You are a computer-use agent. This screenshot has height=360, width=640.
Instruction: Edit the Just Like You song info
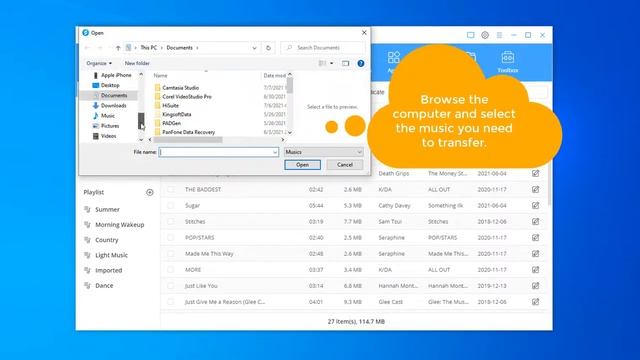coord(536,286)
